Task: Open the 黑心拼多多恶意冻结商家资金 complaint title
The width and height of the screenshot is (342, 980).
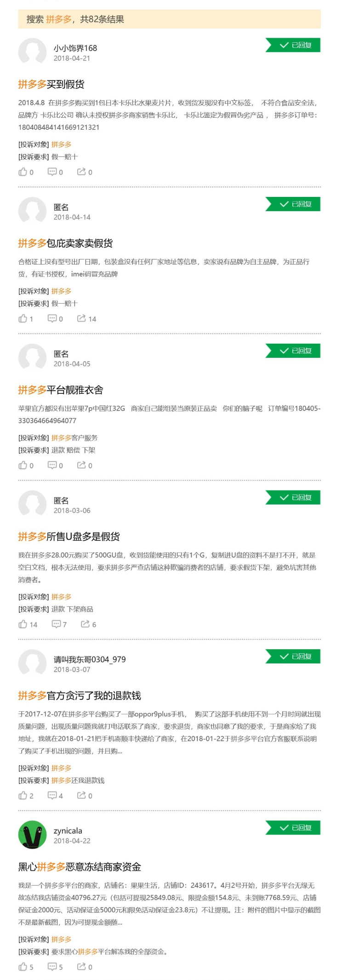Action: 80,867
